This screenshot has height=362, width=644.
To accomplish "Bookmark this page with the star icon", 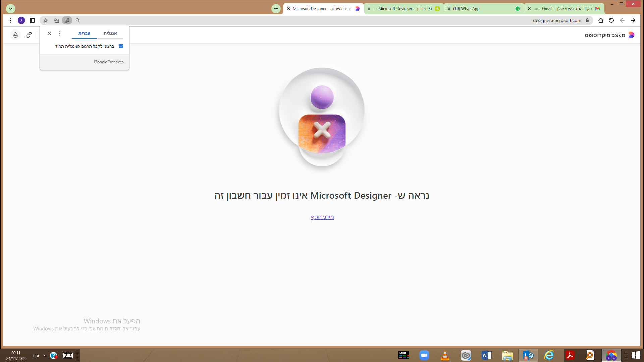I will (x=46, y=20).
